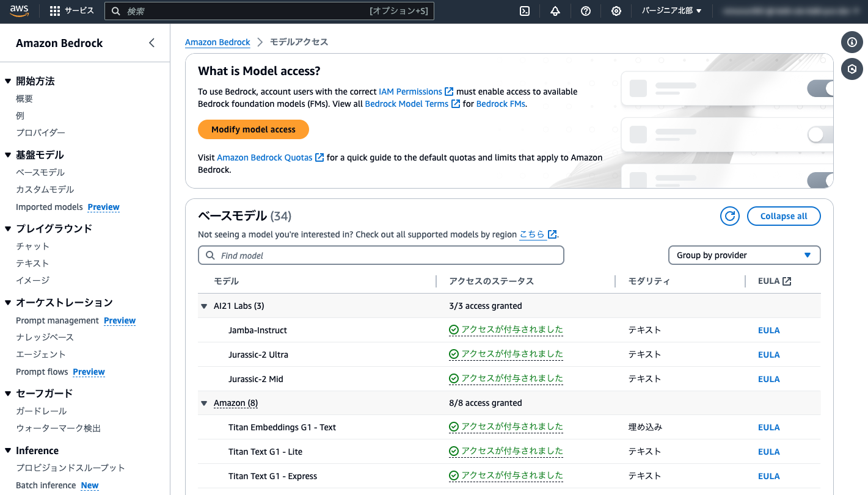Open the Group by provider dropdown
The height and width of the screenshot is (495, 868).
click(x=745, y=255)
